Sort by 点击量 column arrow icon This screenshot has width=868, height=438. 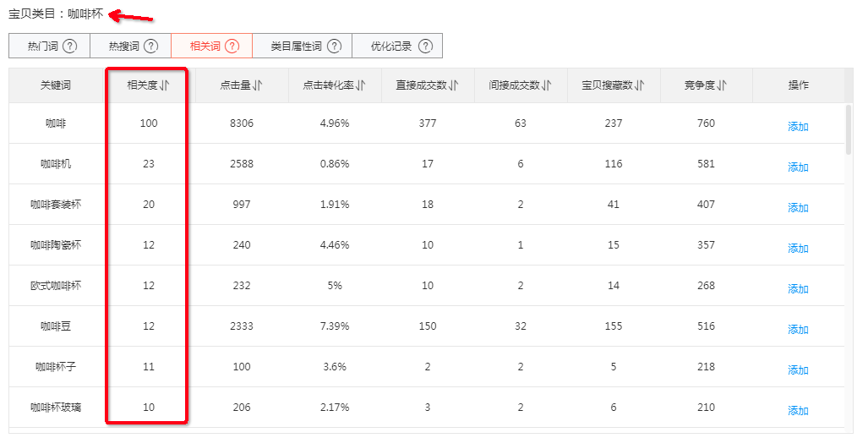click(x=258, y=85)
